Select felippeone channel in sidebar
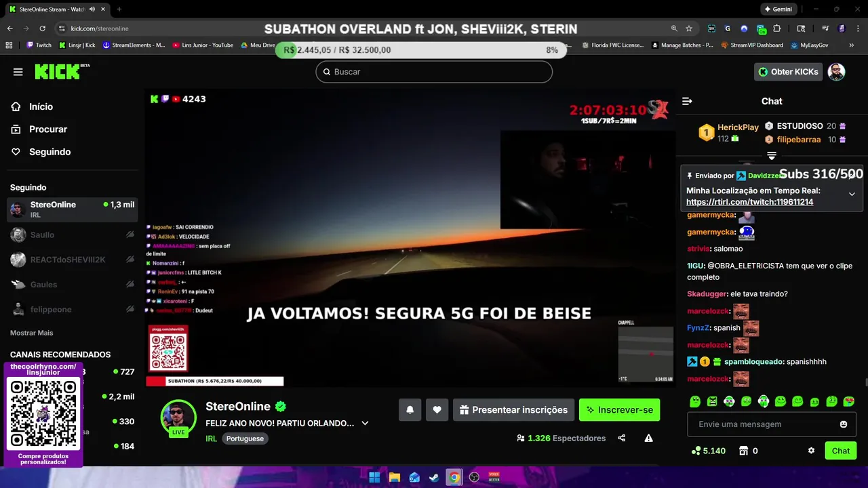The width and height of the screenshot is (868, 488). click(72, 310)
